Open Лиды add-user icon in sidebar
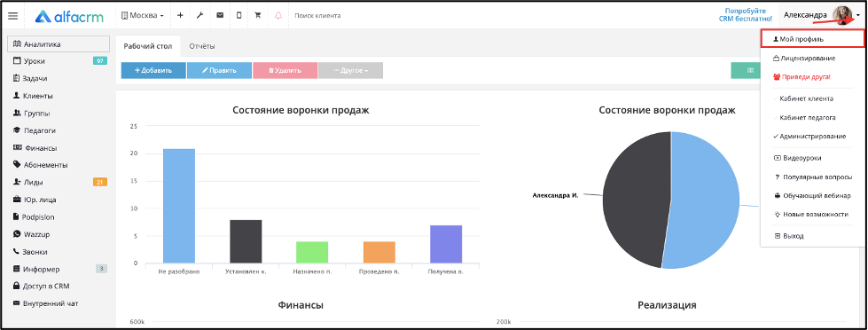868x330 pixels. click(x=17, y=182)
